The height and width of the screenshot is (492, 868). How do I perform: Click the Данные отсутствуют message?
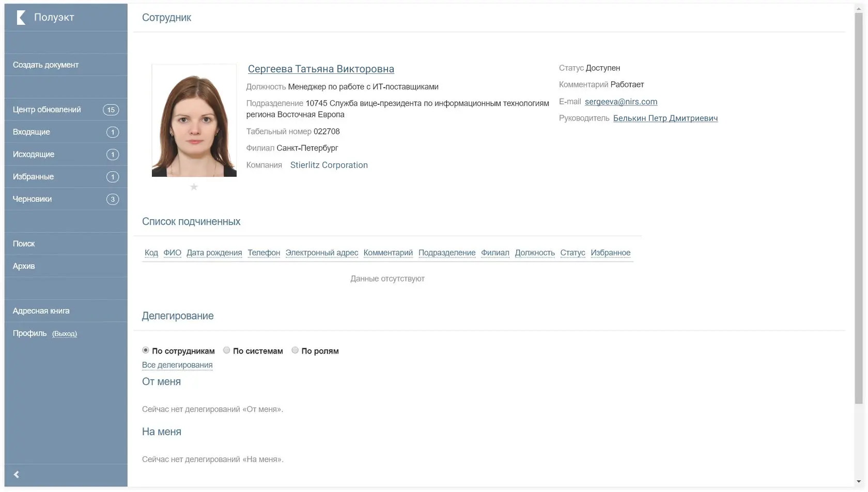coord(388,279)
